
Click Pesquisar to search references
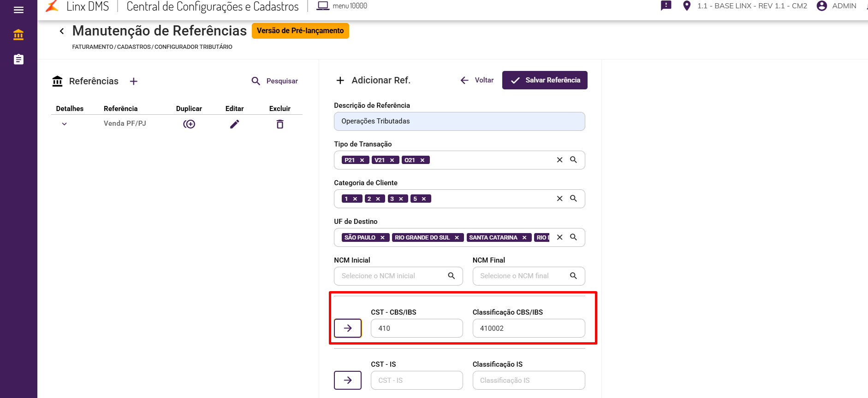(x=275, y=81)
